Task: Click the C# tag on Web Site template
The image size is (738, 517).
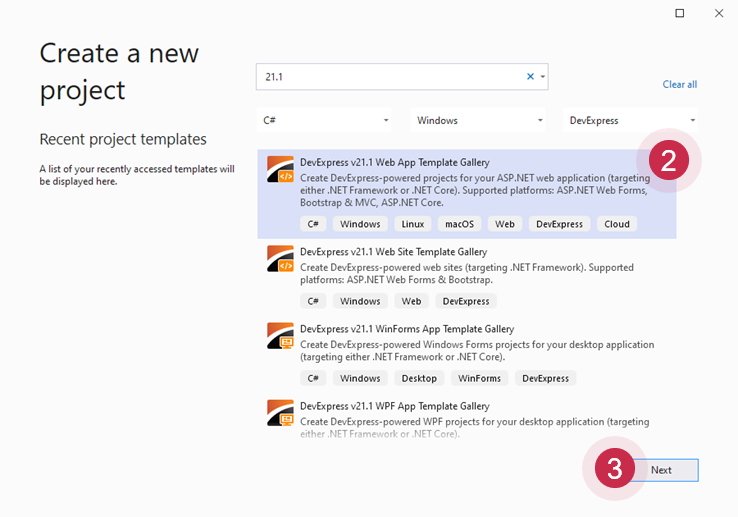Action: pos(313,301)
